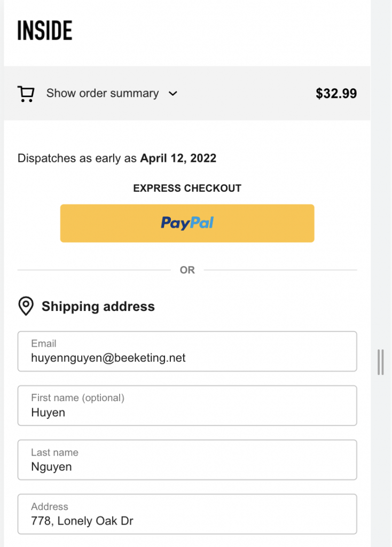392x547 pixels.
Task: Open the Show order summary toggle text
Action: tap(103, 93)
